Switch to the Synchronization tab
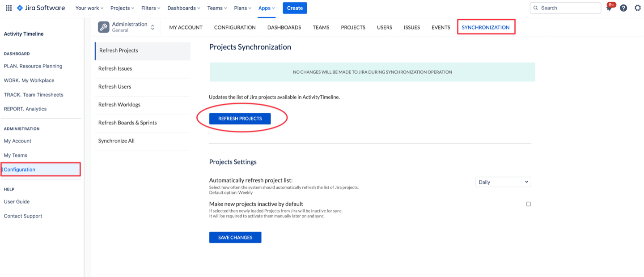The image size is (644, 277). coord(485,27)
